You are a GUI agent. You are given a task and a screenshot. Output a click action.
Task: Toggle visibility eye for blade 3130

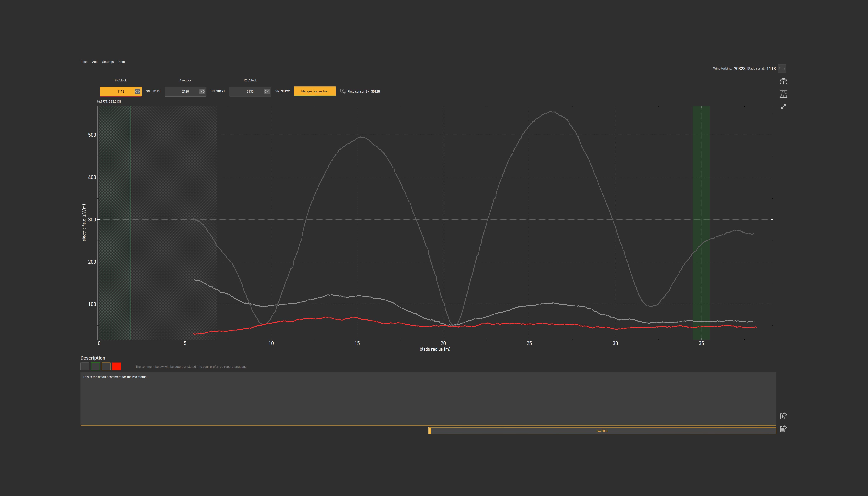pos(267,91)
